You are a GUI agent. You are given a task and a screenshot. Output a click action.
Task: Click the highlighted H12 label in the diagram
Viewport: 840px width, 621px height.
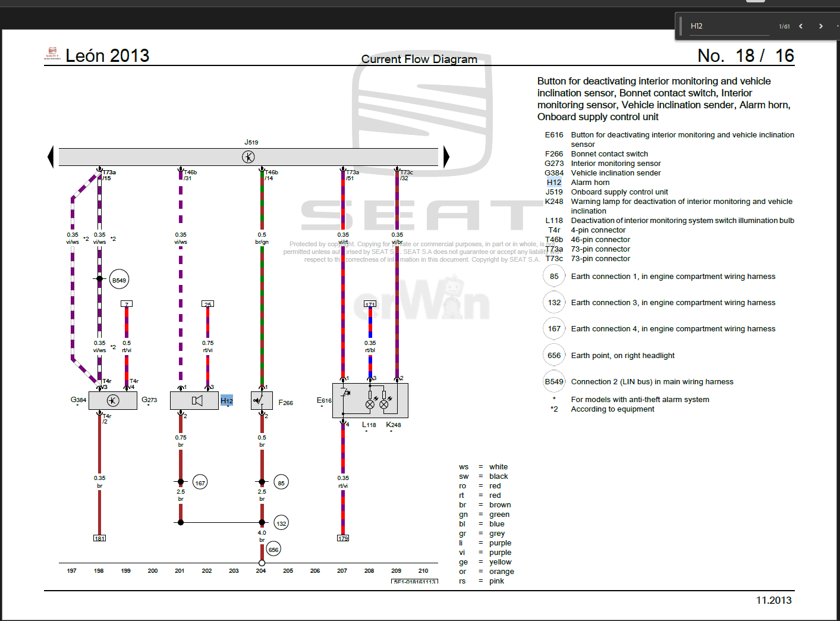click(x=226, y=400)
